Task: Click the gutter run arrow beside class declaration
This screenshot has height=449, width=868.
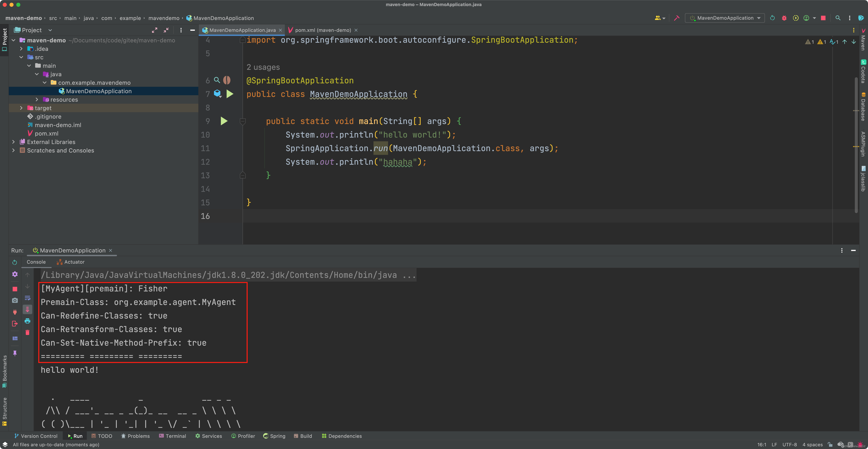Action: pyautogui.click(x=230, y=94)
